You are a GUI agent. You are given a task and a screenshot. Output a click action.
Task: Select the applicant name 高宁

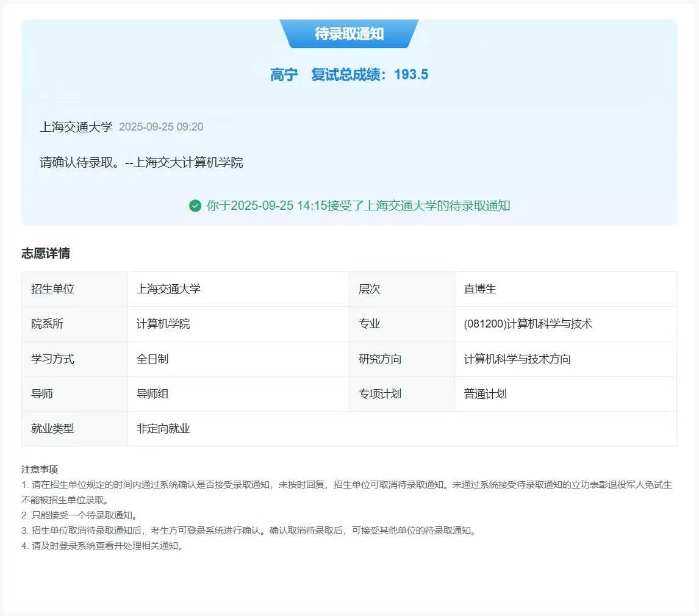[284, 74]
